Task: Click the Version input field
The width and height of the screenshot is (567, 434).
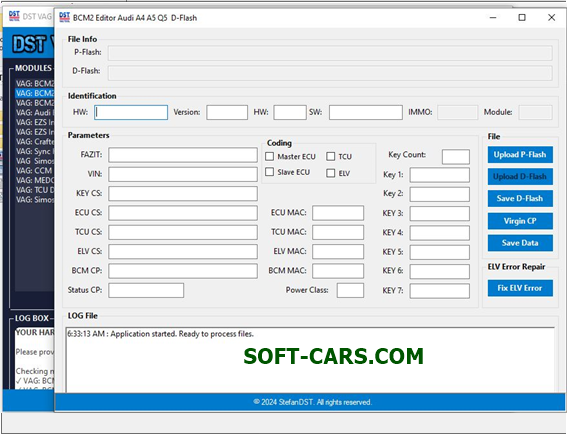Action: (227, 112)
